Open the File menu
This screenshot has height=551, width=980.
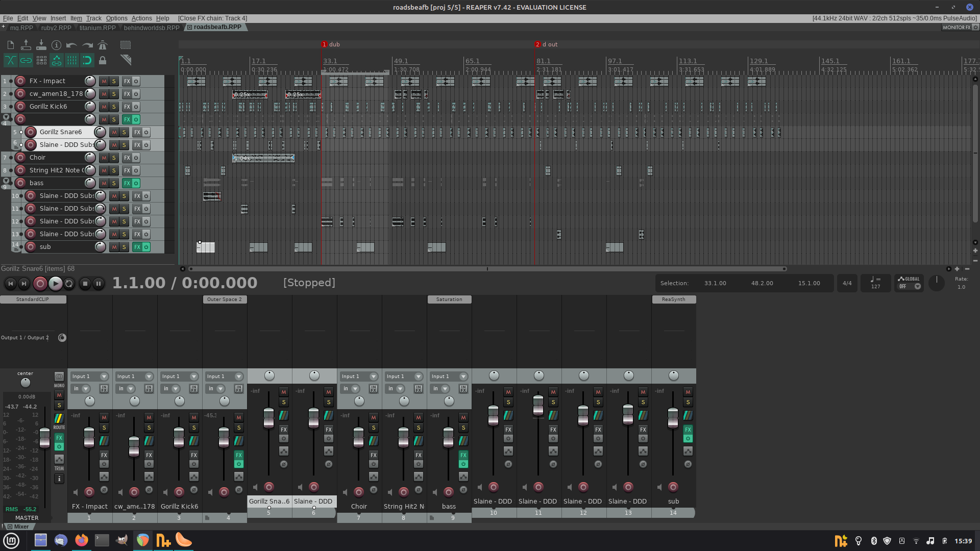coord(8,18)
